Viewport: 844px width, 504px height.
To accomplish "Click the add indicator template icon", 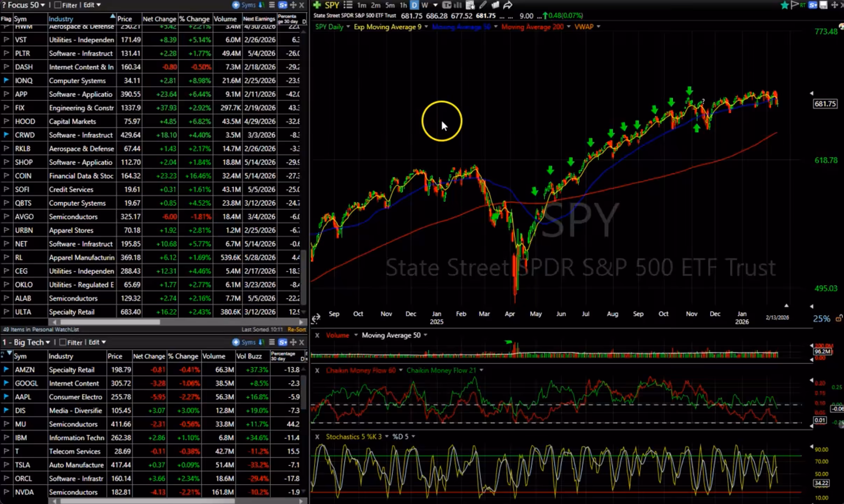I will point(470,5).
